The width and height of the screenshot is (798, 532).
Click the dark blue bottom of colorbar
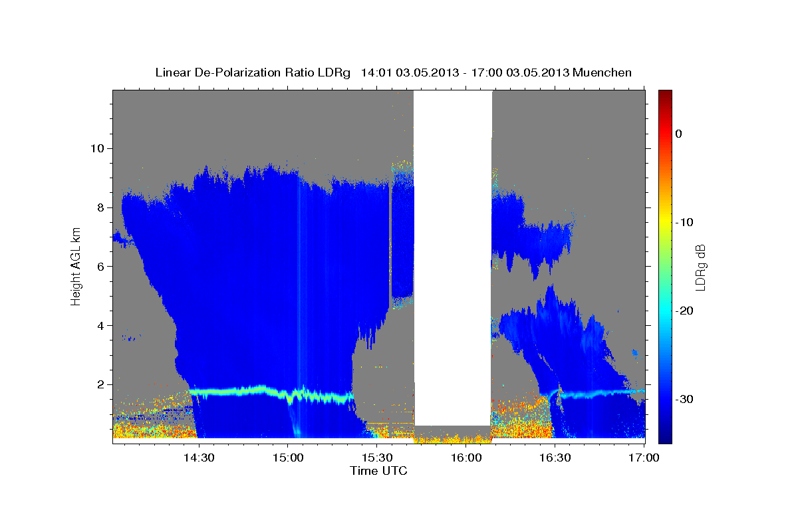664,438
